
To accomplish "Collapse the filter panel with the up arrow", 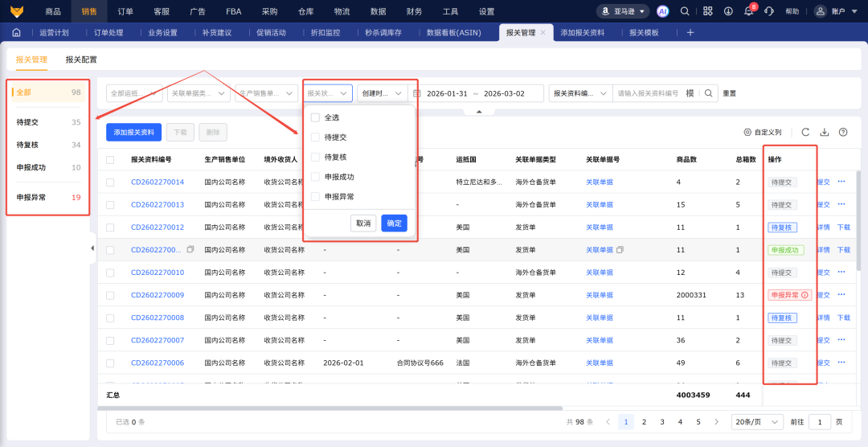I will 479,111.
